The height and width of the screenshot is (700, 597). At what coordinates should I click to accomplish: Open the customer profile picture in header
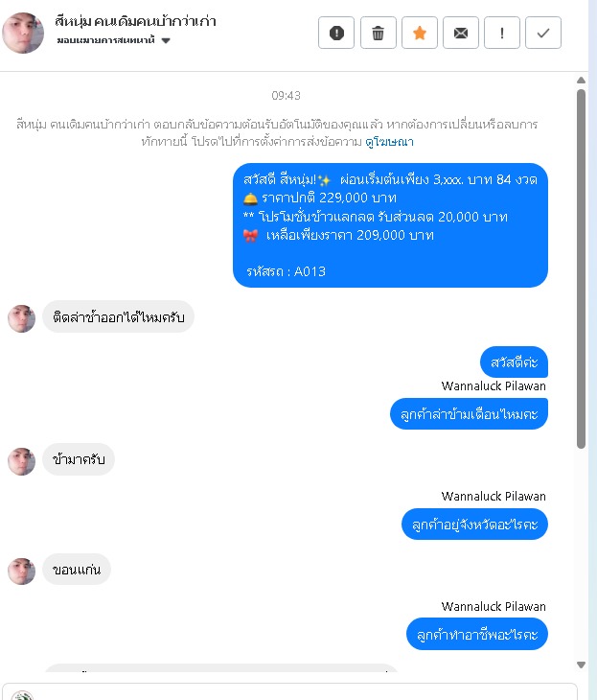click(23, 33)
